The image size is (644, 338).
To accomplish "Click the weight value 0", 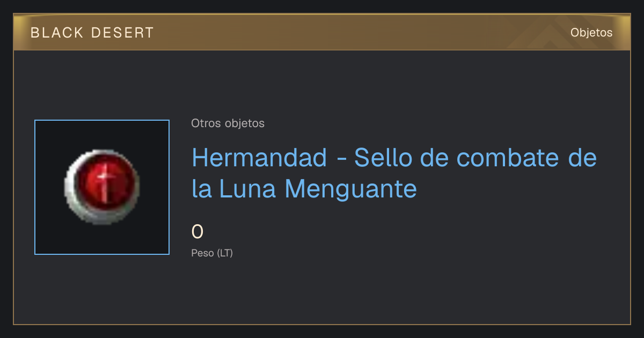I will pyautogui.click(x=197, y=232).
